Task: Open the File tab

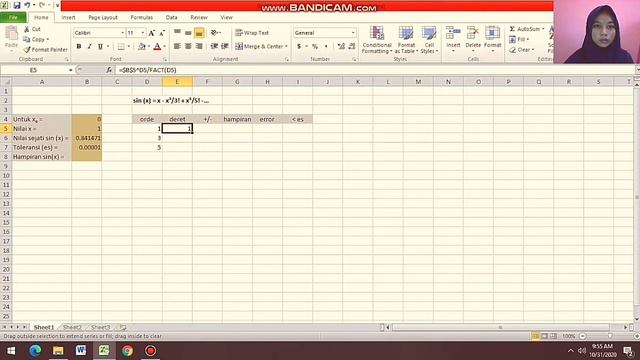Action: point(13,18)
